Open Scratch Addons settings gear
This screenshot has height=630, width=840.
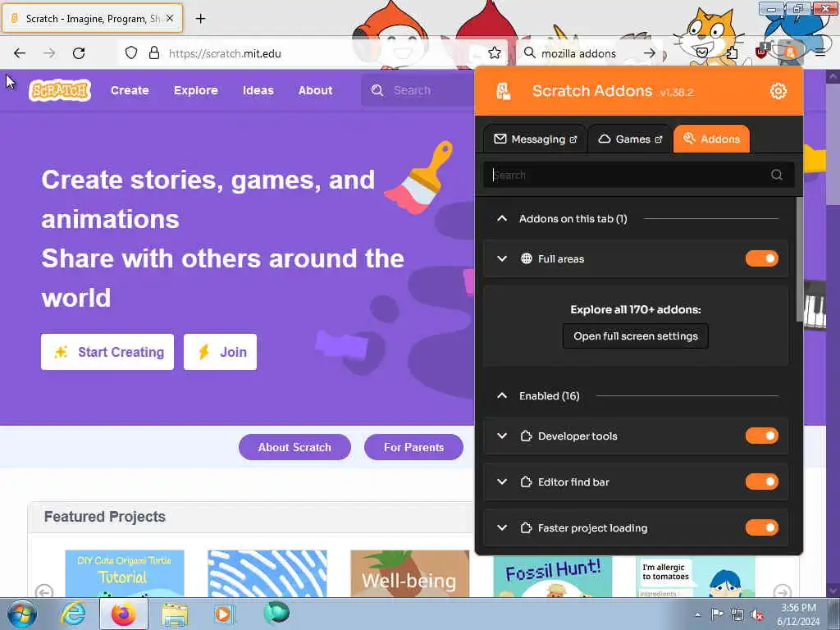tap(778, 91)
